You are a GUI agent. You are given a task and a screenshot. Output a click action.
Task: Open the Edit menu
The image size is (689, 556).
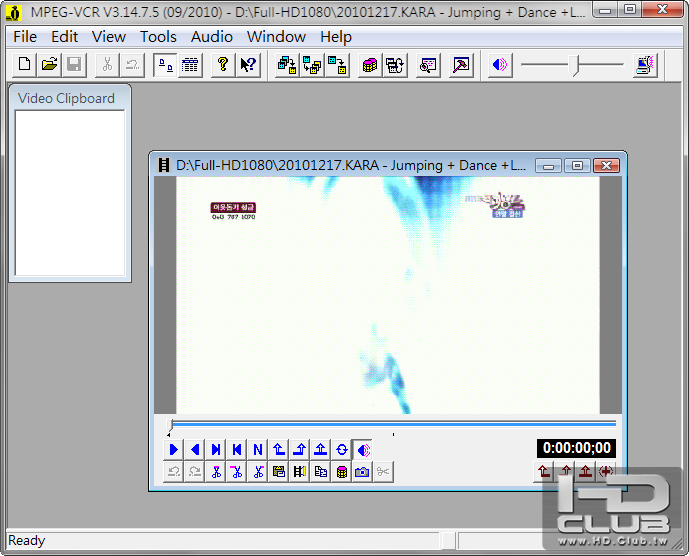pyautogui.click(x=65, y=37)
